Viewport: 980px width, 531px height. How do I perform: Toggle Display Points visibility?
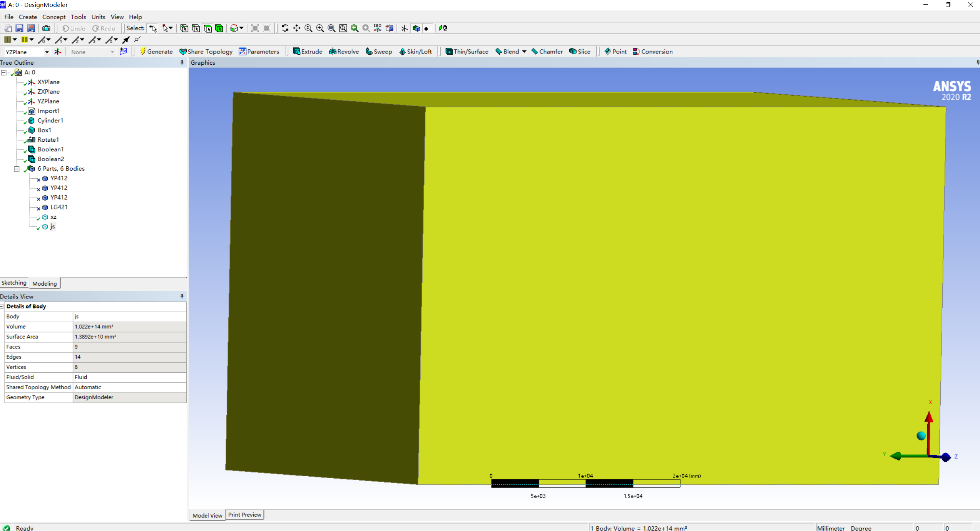point(426,28)
